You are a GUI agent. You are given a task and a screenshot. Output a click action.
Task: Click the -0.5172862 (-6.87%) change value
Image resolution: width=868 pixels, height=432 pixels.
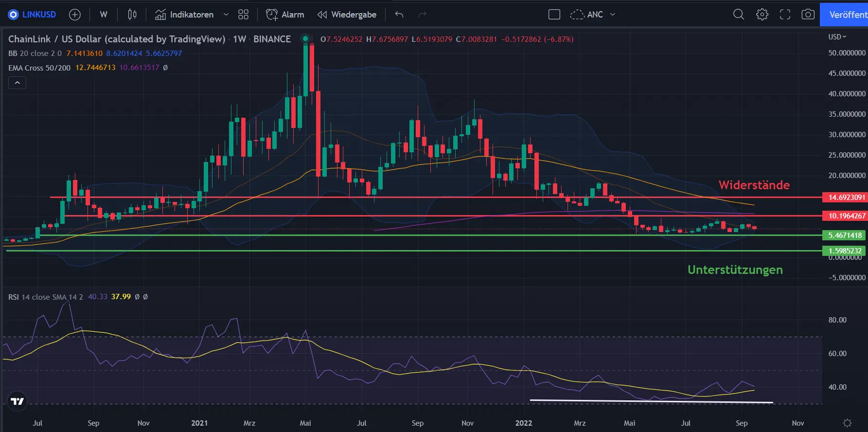(537, 39)
